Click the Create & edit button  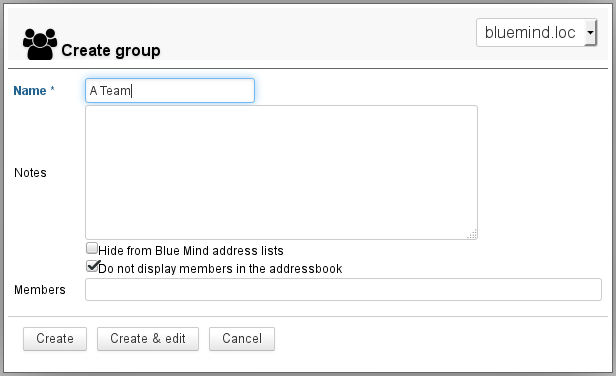point(148,339)
